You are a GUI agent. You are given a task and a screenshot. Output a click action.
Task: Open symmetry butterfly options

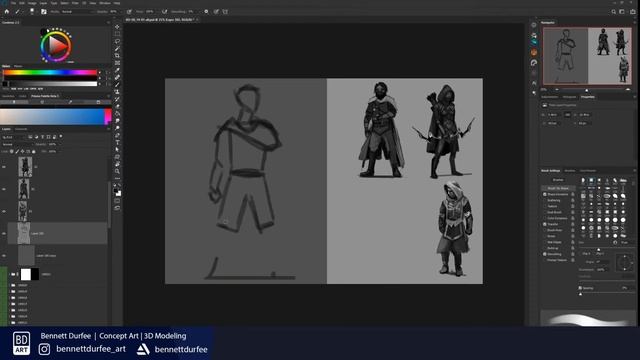(x=225, y=12)
